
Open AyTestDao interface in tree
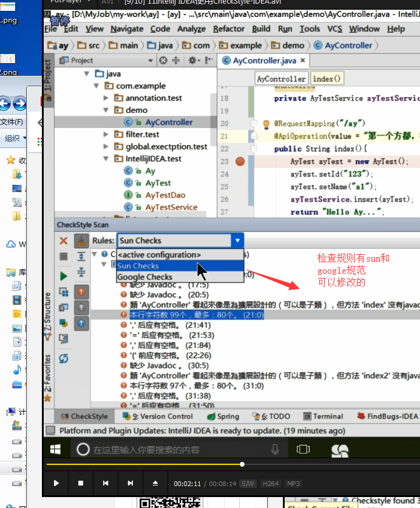coord(165,195)
